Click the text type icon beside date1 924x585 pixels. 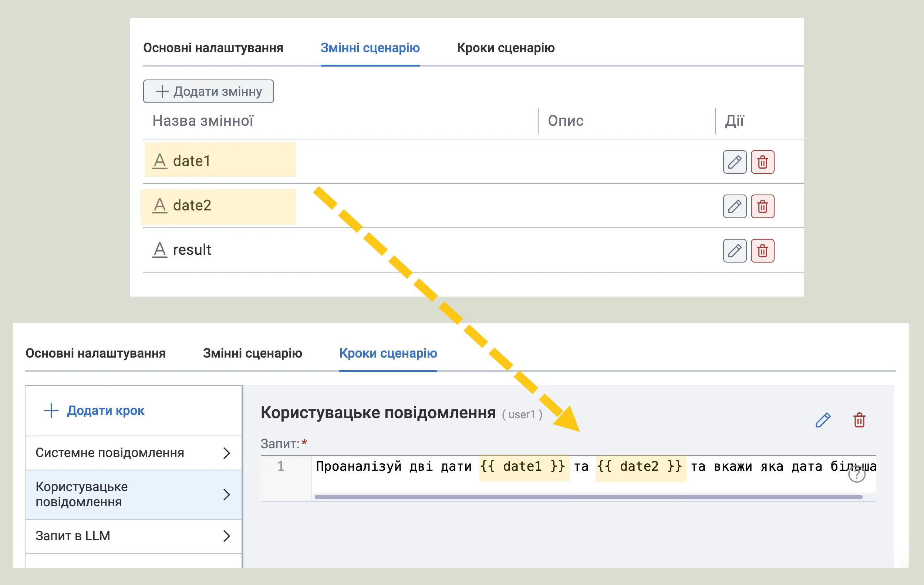[160, 161]
